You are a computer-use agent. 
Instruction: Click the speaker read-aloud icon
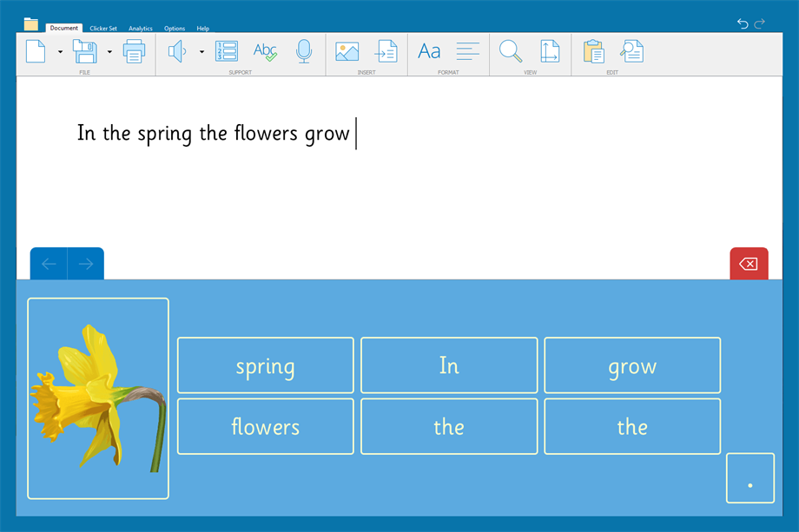pos(177,52)
